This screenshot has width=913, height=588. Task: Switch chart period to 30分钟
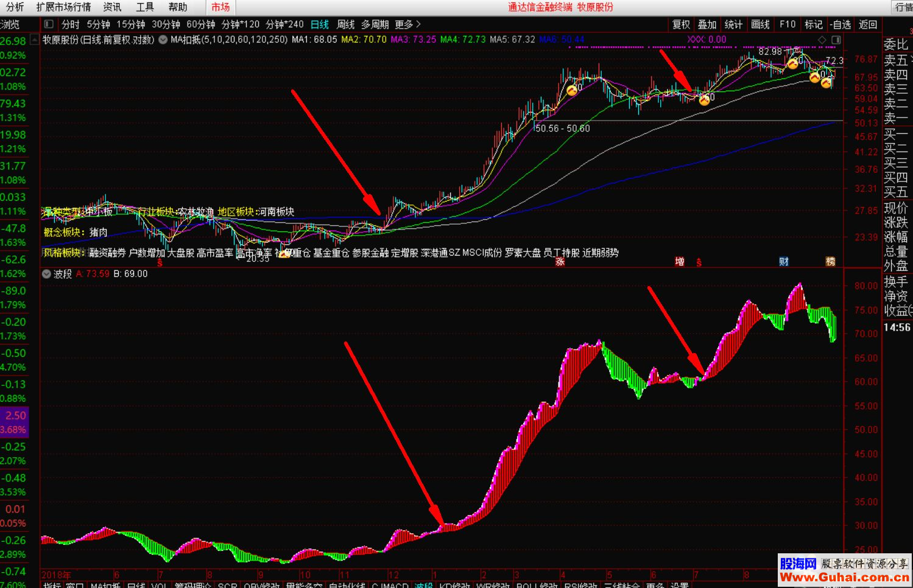coord(166,24)
